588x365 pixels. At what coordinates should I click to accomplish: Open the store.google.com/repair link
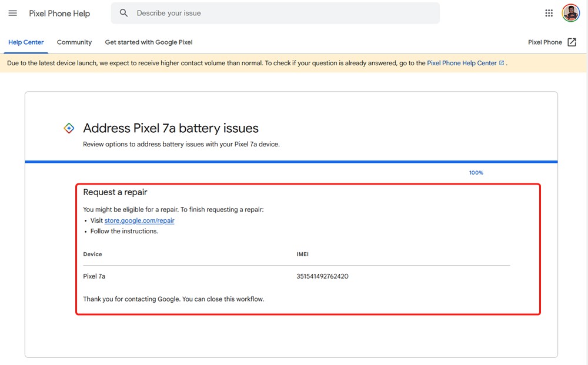(139, 220)
